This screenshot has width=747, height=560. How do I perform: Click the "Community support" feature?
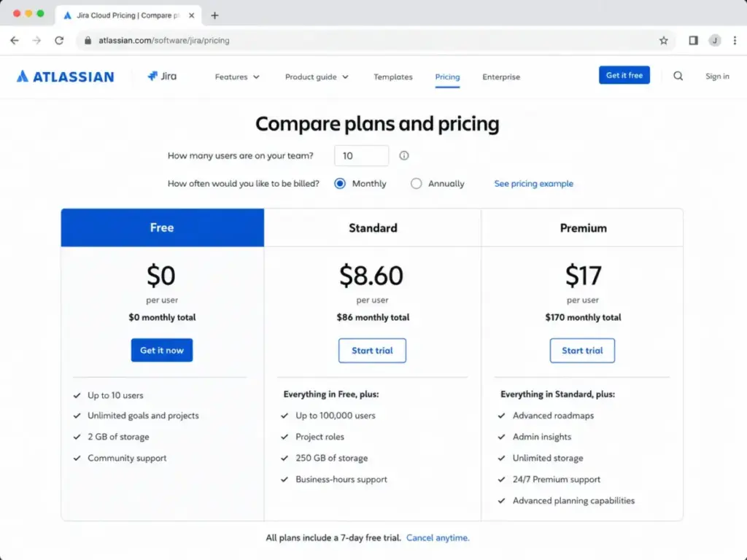tap(127, 458)
